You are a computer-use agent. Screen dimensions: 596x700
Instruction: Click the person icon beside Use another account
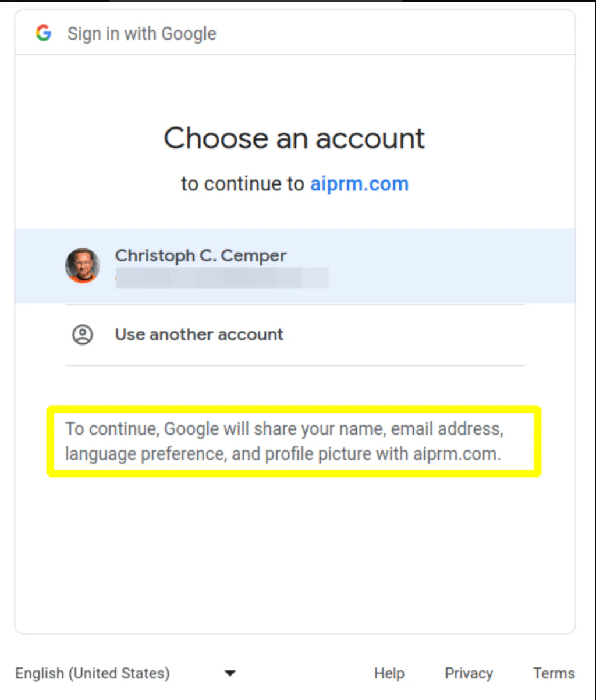[x=83, y=335]
